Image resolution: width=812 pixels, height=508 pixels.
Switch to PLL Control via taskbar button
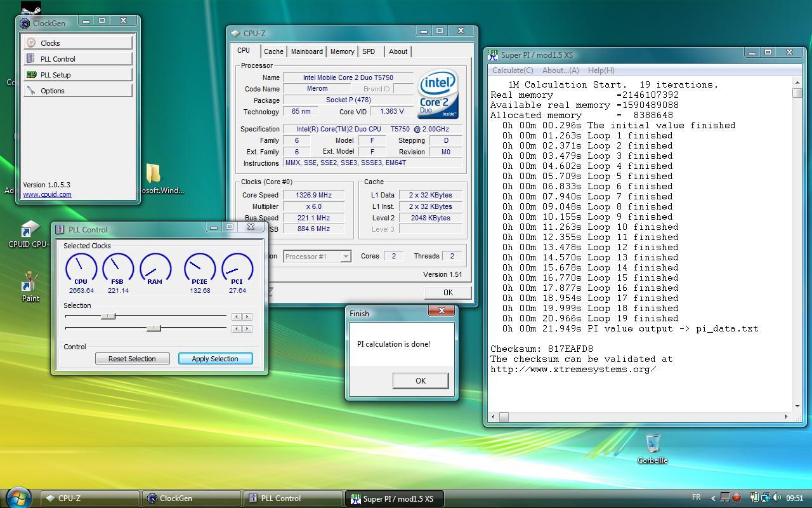click(x=293, y=498)
